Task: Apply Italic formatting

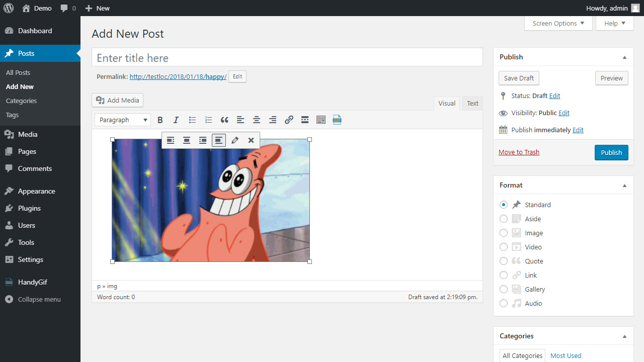Action: click(x=176, y=120)
